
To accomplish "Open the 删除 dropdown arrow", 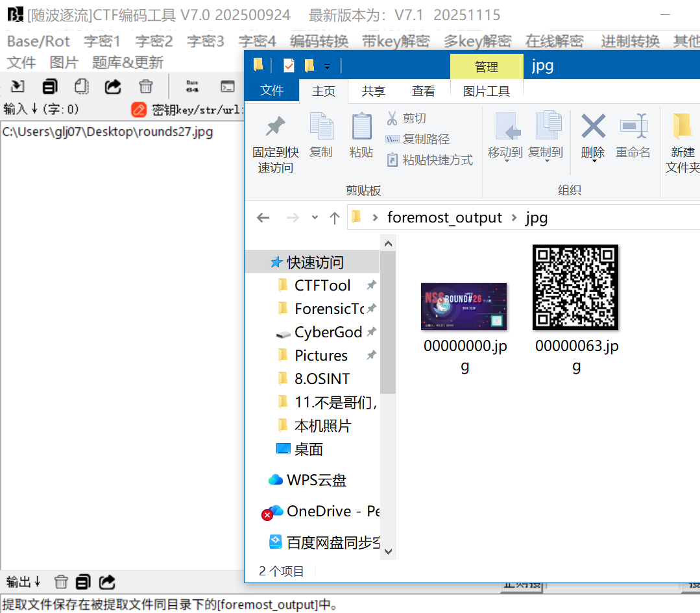I will click(594, 161).
